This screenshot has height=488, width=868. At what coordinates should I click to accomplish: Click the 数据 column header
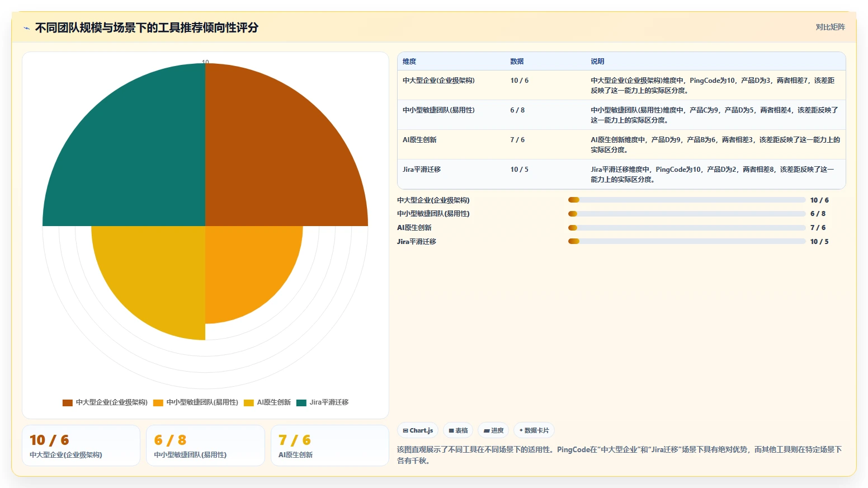(517, 62)
